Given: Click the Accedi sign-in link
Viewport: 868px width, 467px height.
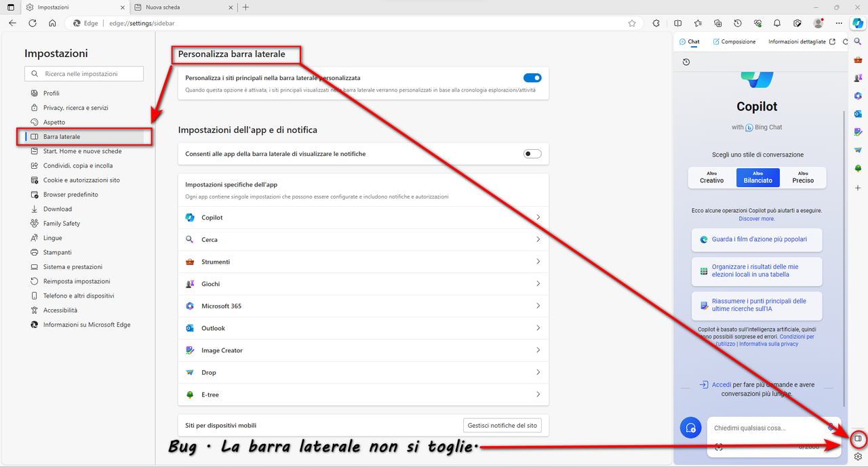Looking at the screenshot, I should (x=722, y=385).
